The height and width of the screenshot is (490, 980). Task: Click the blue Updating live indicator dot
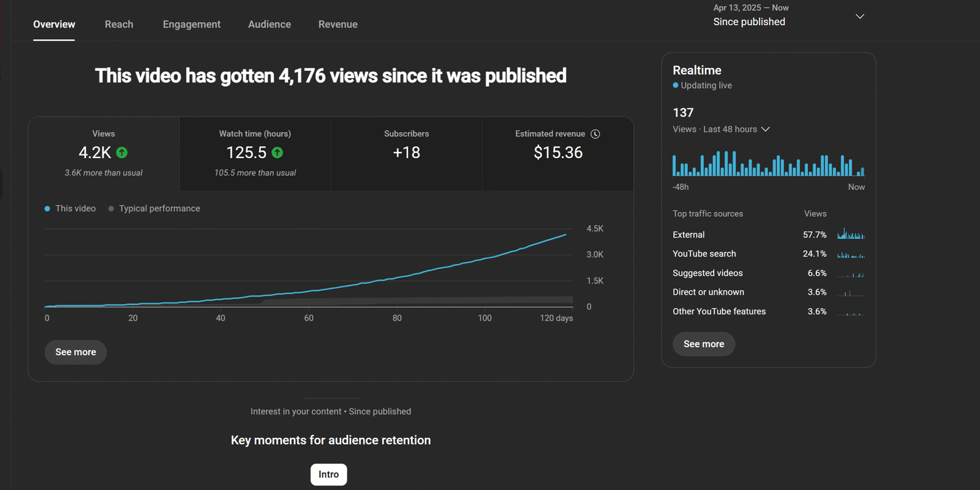[x=676, y=86]
